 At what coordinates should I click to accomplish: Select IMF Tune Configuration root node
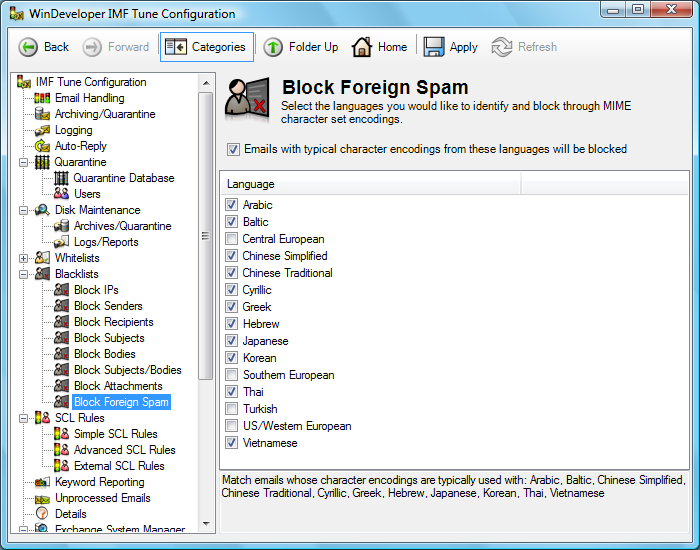tap(91, 82)
